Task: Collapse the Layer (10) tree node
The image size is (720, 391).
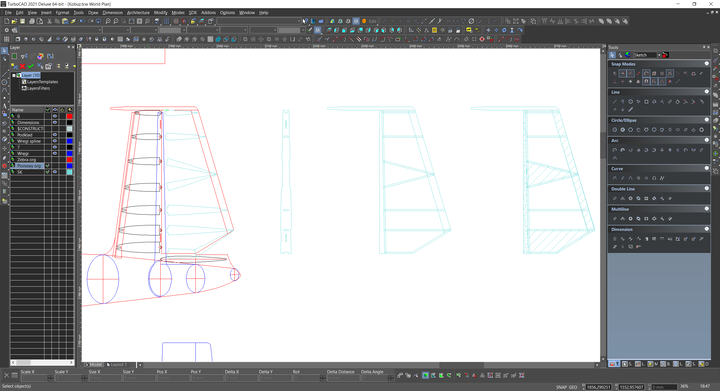Action: [x=14, y=75]
